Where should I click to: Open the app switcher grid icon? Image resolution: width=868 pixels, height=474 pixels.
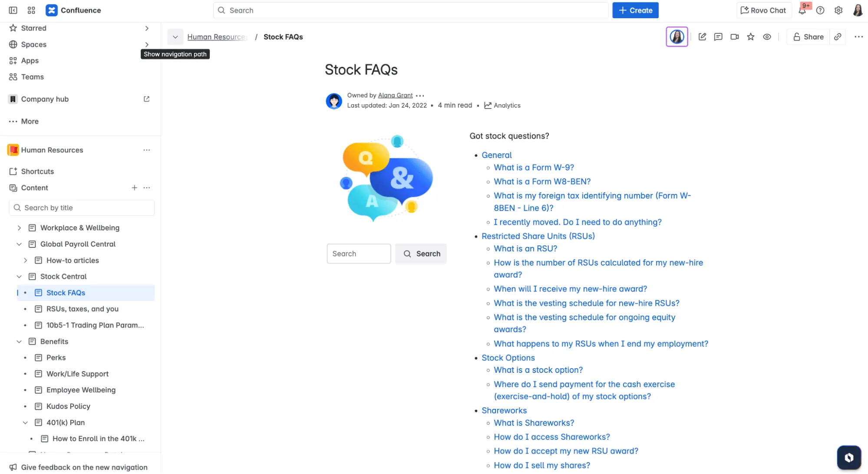[31, 10]
